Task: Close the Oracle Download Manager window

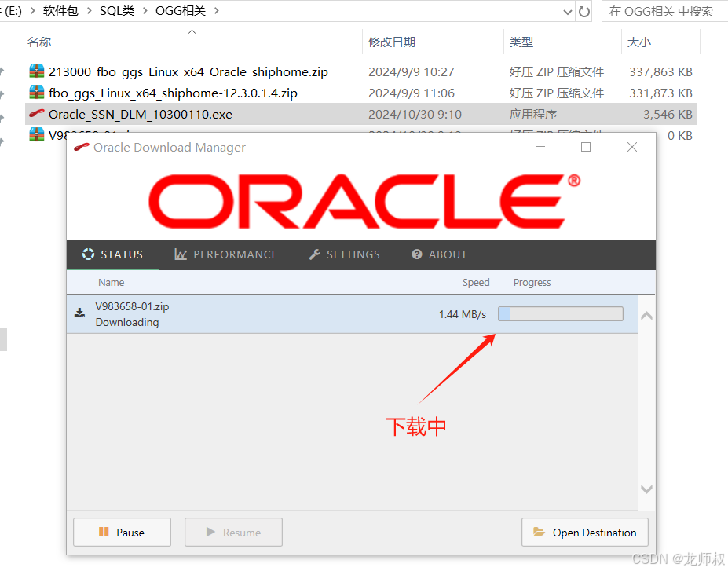Action: point(632,147)
